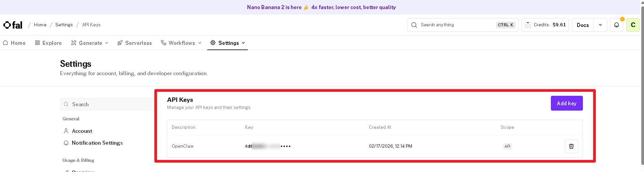This screenshot has width=644, height=172.
Task: Open the Settings tab menu
Action: pos(227,43)
